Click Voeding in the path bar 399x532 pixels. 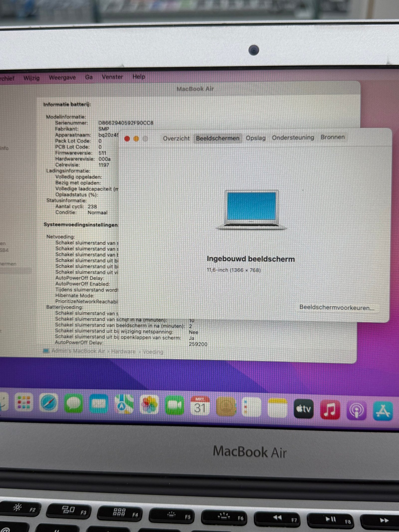pyautogui.click(x=153, y=352)
